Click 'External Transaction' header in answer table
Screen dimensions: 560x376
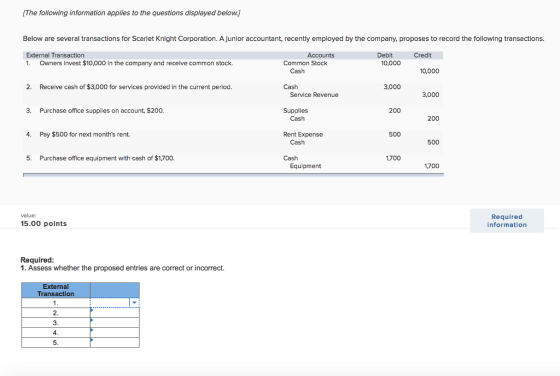(56, 290)
